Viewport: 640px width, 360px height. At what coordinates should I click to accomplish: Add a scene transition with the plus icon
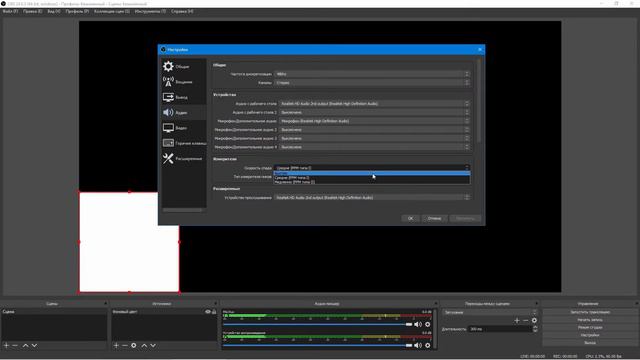(517, 320)
